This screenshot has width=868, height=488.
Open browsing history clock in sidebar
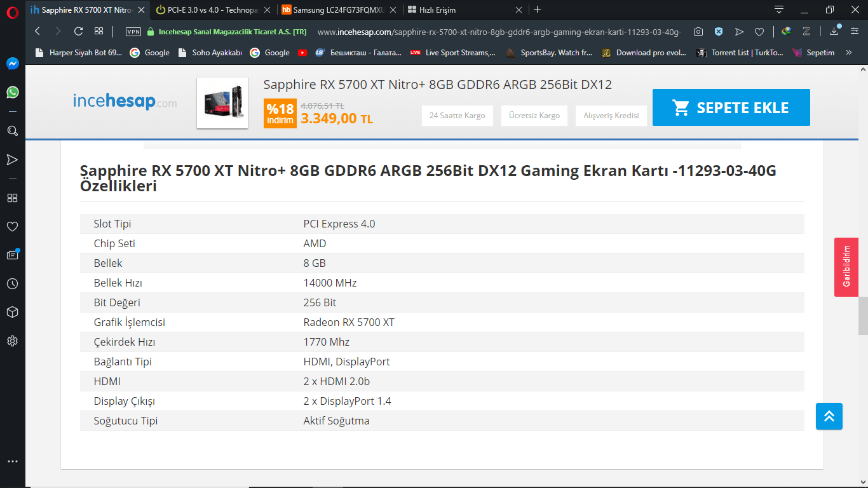[13, 283]
